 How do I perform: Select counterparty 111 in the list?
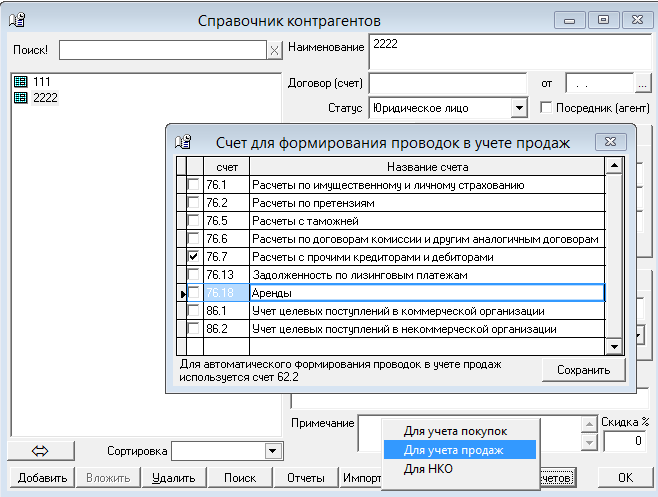point(42,81)
